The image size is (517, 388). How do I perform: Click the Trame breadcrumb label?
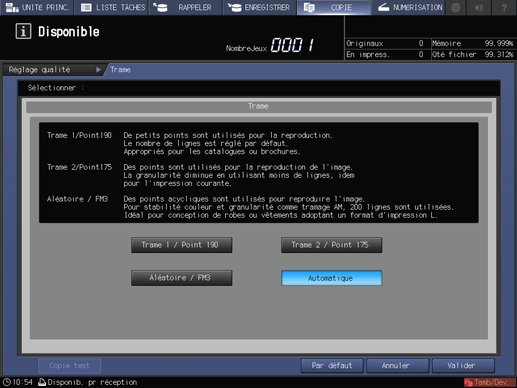click(120, 70)
